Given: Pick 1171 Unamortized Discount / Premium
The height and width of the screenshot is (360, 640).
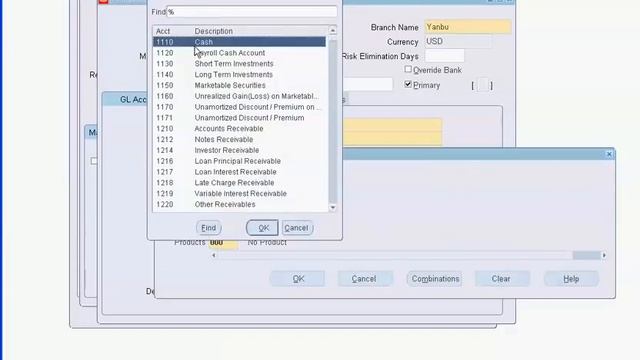Looking at the screenshot, I should tap(239, 118).
